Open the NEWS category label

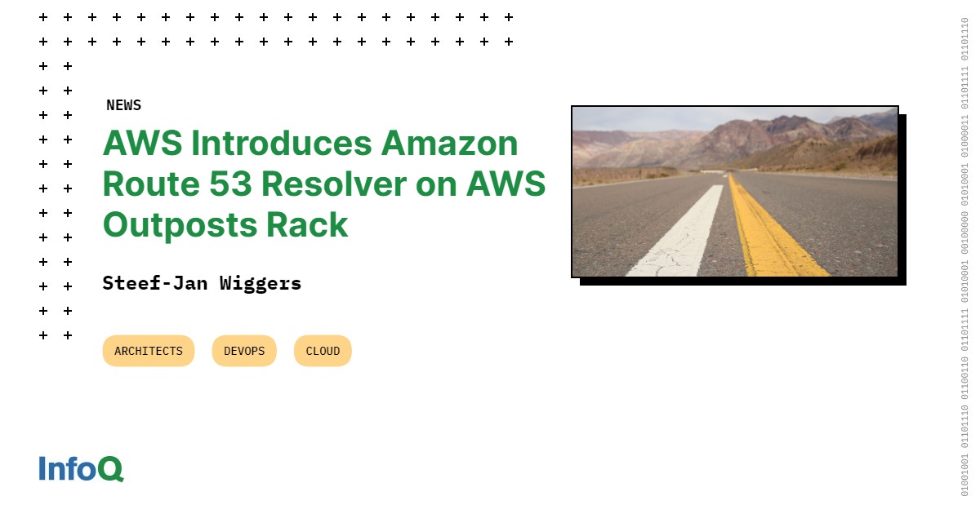point(123,105)
